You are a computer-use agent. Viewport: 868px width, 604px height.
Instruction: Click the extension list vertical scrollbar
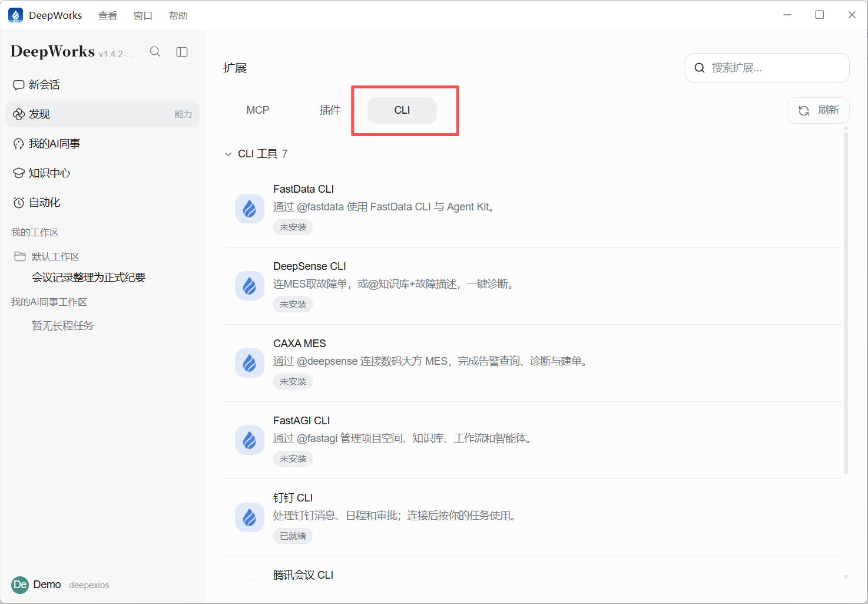846,303
